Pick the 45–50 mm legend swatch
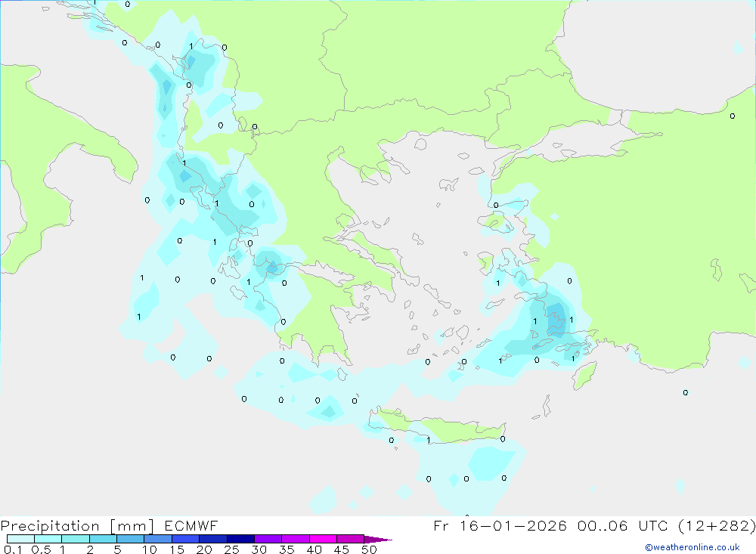The image size is (756, 554). coord(351,539)
